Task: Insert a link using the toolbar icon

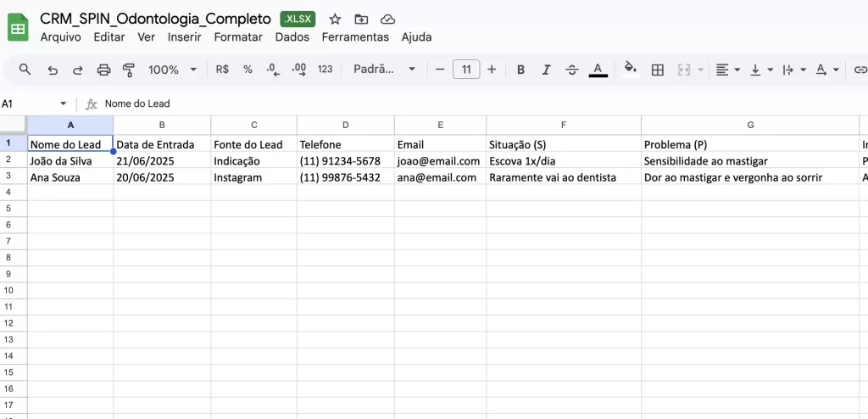Action: (x=860, y=70)
